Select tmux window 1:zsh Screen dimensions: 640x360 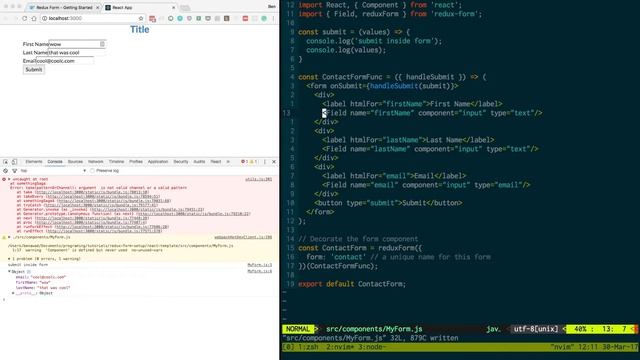point(307,347)
